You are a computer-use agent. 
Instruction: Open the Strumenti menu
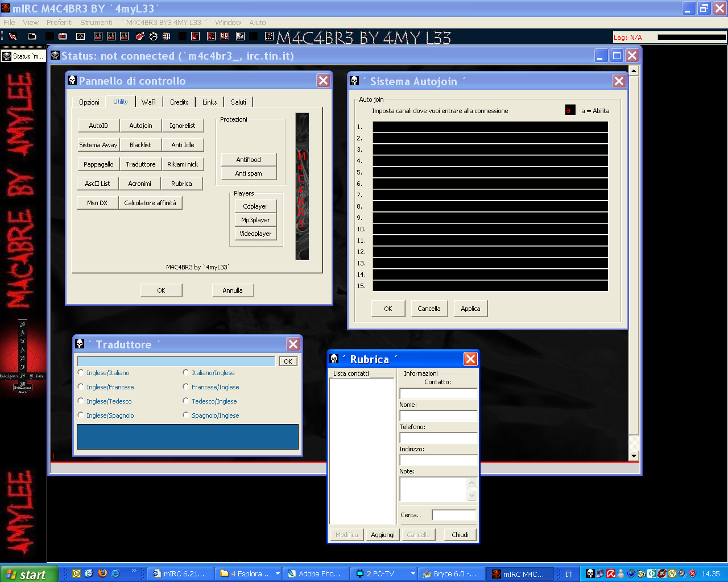click(96, 23)
